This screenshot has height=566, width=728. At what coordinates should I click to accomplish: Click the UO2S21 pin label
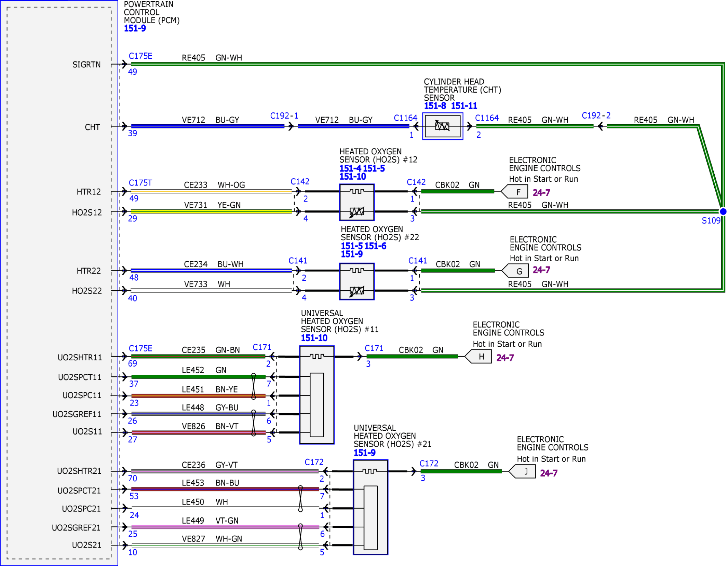86,545
